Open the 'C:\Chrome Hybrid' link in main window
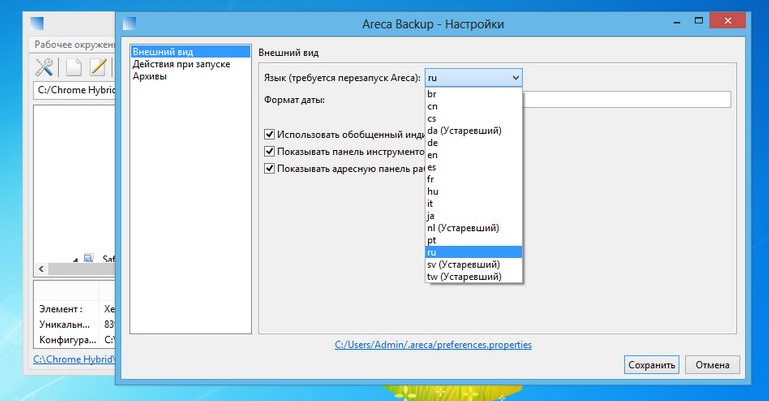 click(74, 359)
